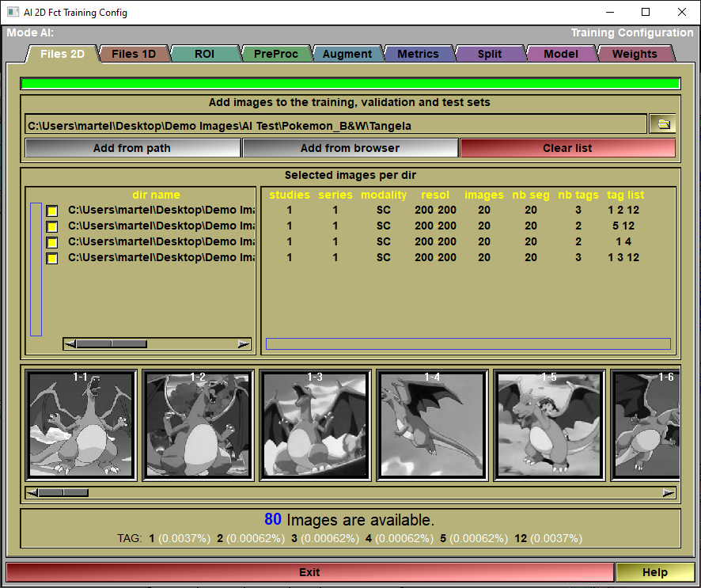The image size is (701, 588).
Task: Open the Files 1D tab
Action: pos(134,54)
